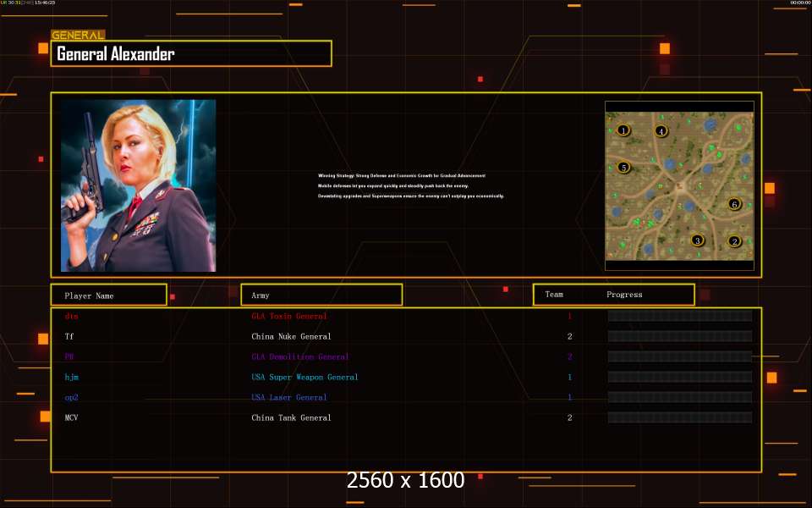Click start position 2 on the minimap
The image size is (812, 508).
tap(734, 241)
